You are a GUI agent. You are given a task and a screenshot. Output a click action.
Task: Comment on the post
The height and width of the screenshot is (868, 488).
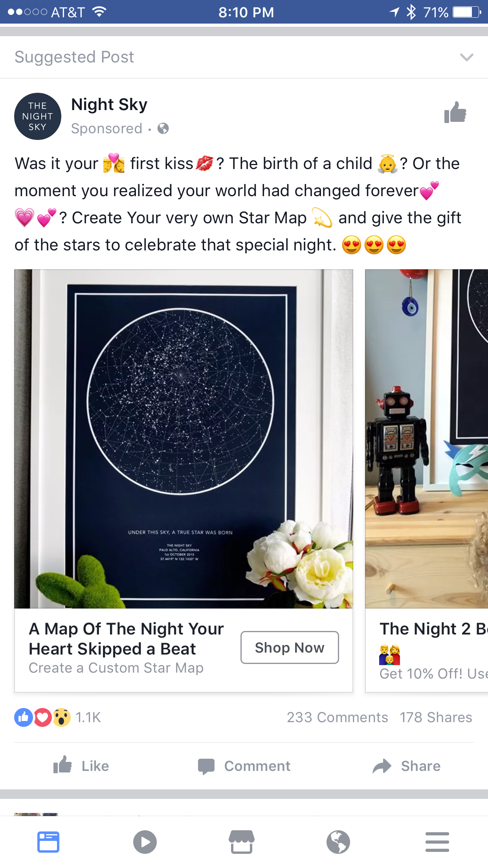point(244,766)
